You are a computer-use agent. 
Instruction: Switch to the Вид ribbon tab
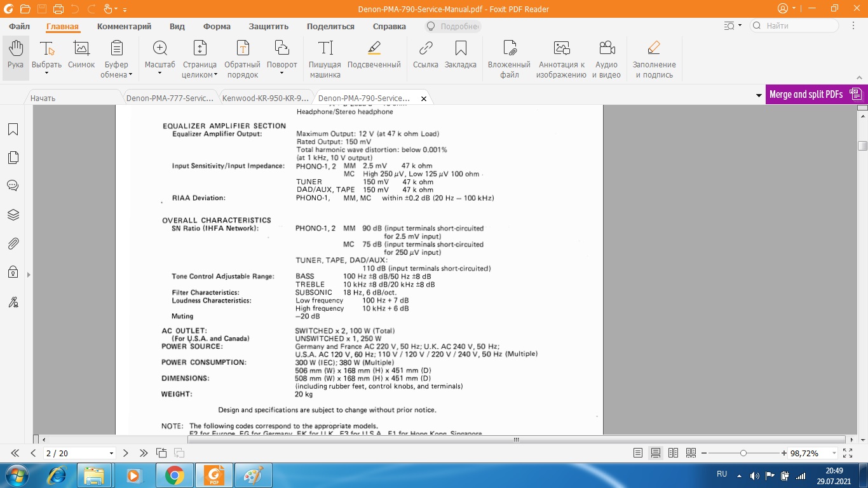tap(177, 27)
